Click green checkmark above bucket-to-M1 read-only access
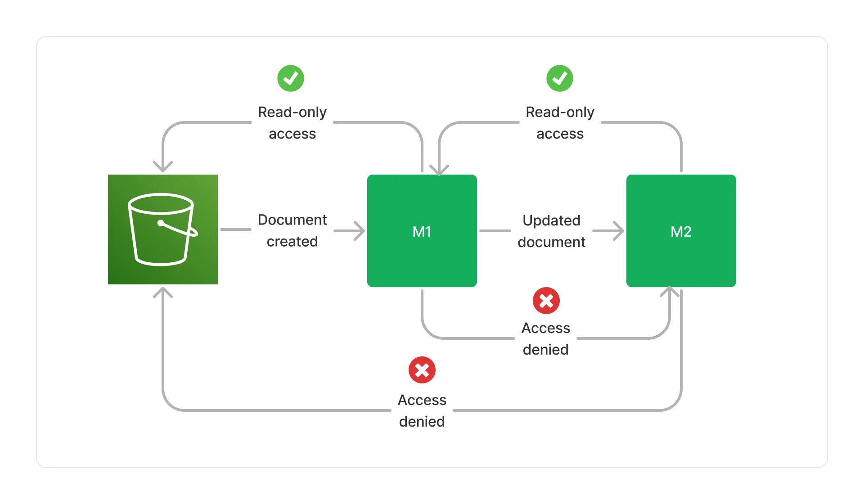This screenshot has width=864, height=504. tap(291, 78)
